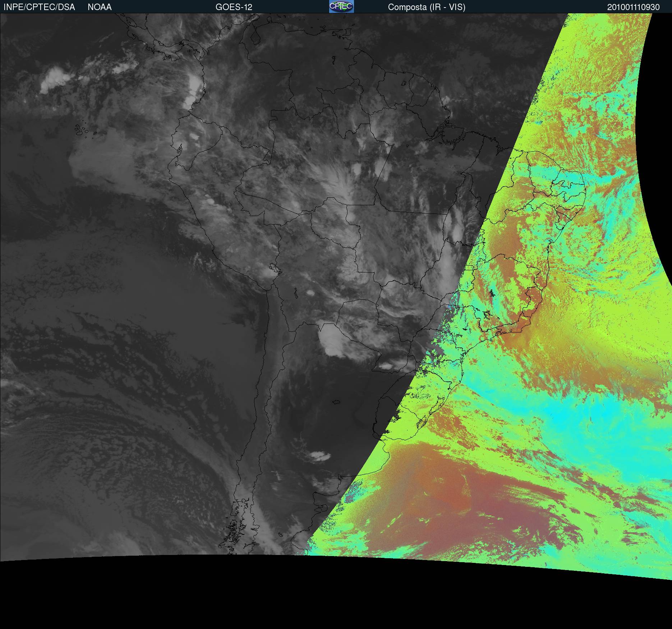The height and width of the screenshot is (629, 672).
Task: Click the CPTEC logo in header
Action: 341,6
